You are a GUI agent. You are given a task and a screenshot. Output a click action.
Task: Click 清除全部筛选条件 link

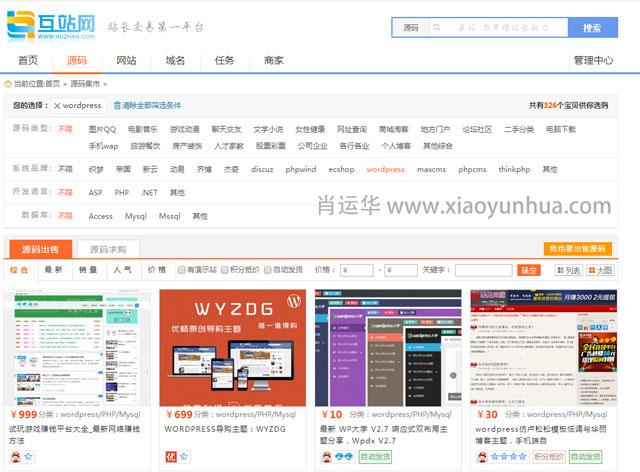[151, 105]
